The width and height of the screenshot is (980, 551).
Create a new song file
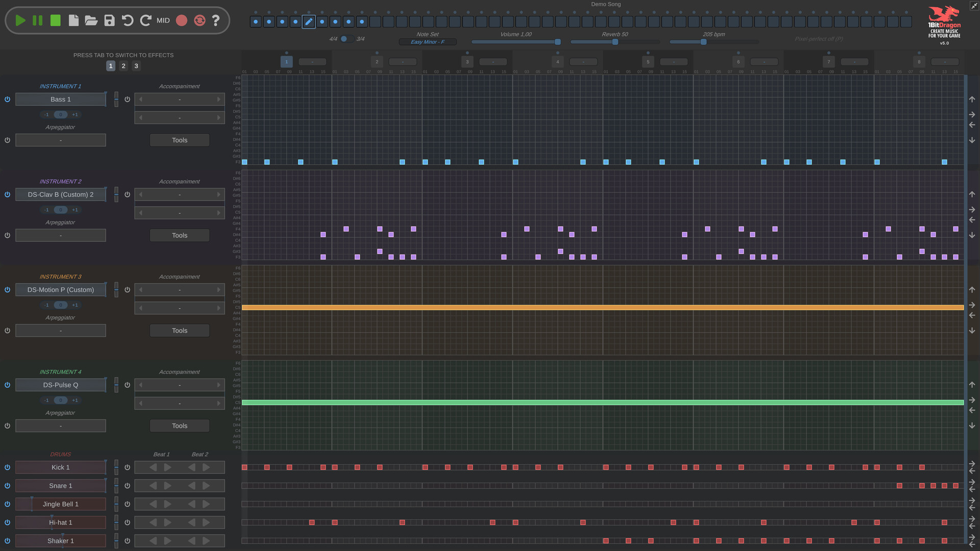73,20
